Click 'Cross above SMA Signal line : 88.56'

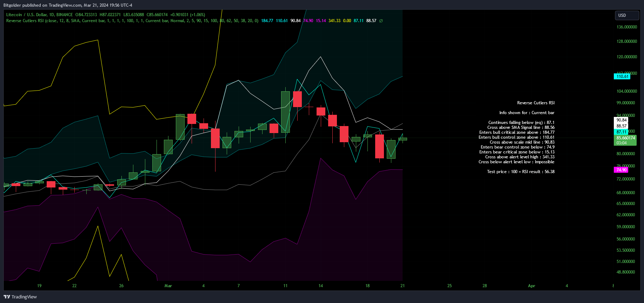point(521,127)
